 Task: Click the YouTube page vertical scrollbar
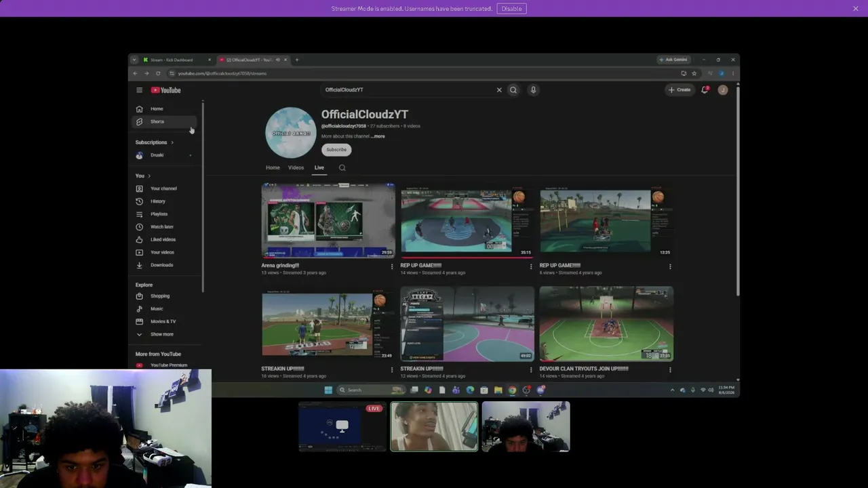click(738, 190)
